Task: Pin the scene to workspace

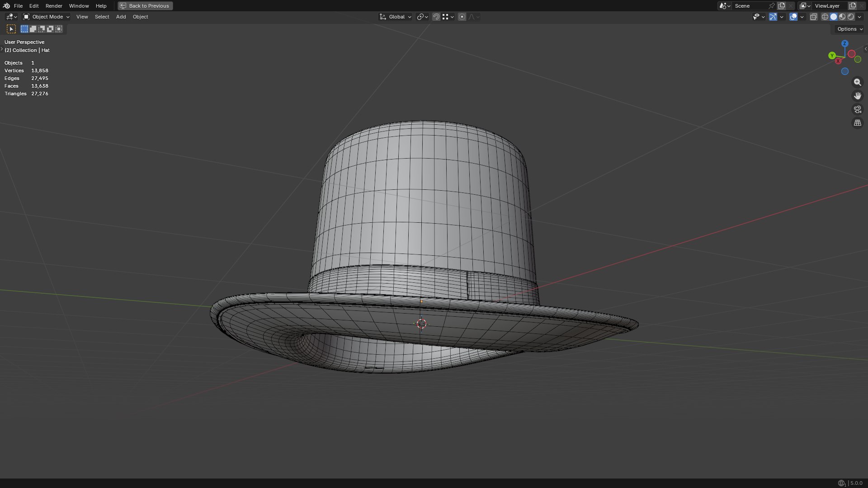Action: [772, 6]
